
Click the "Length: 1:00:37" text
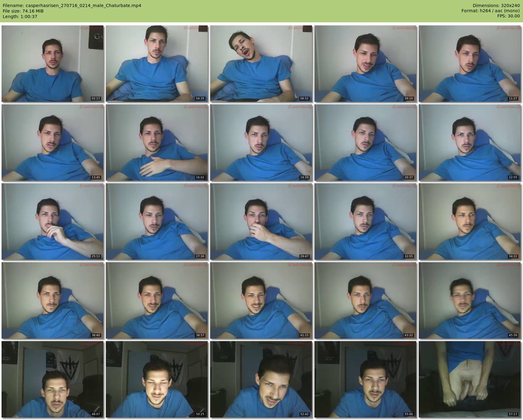(x=20, y=17)
